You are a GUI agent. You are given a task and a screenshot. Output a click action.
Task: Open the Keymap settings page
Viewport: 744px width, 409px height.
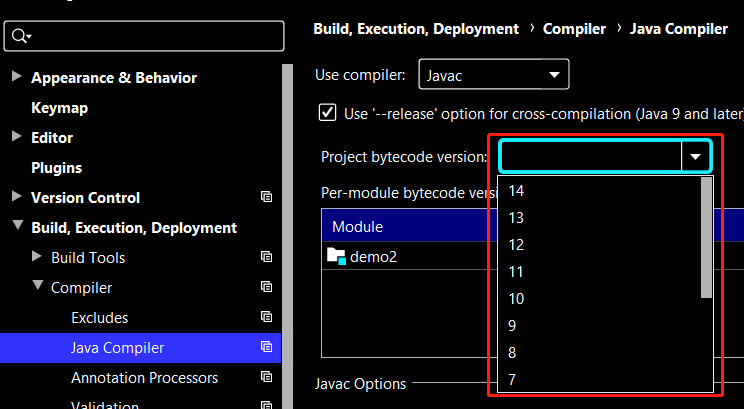pyautogui.click(x=59, y=108)
